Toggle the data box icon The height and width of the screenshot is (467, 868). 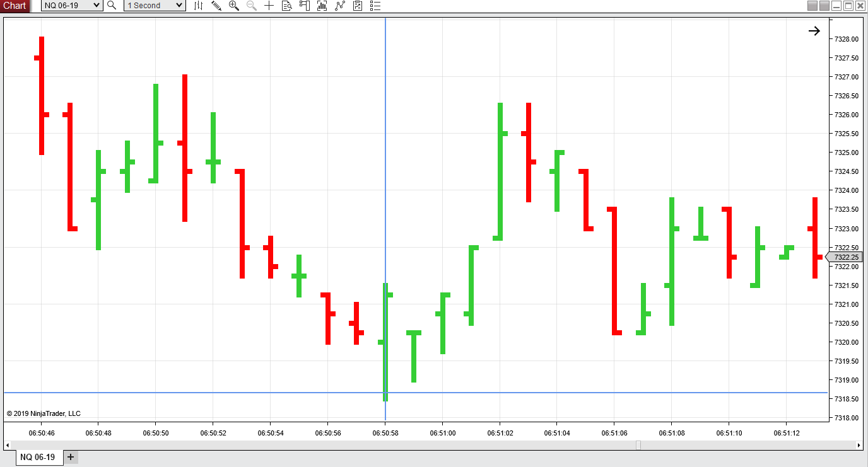pyautogui.click(x=286, y=6)
